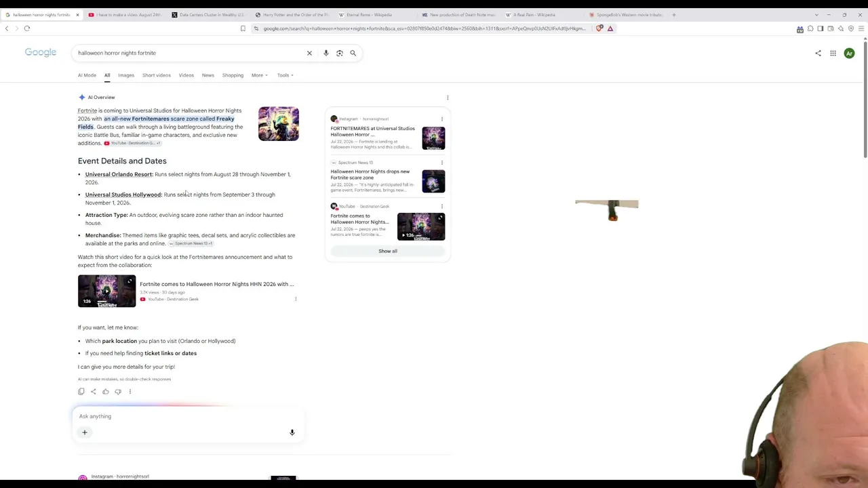Open the Brave Shields icon in address bar
Screen dimensions: 868x488
coord(599,28)
